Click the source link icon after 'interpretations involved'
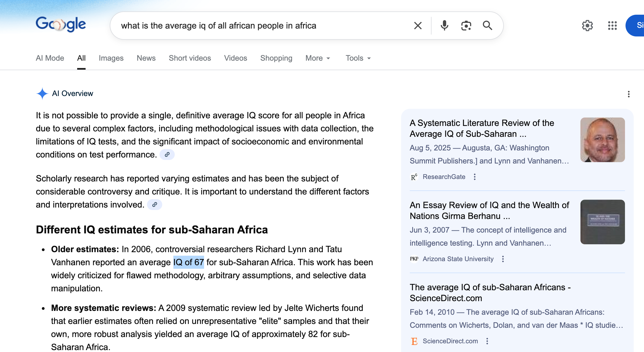Viewport: 644px width, 352px height. pyautogui.click(x=155, y=205)
